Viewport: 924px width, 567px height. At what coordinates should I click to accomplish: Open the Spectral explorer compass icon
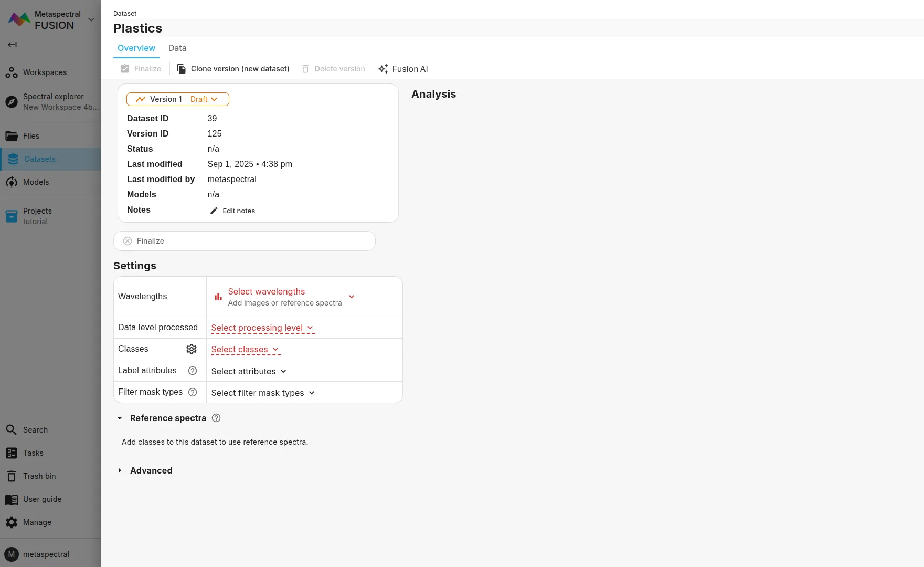tap(12, 102)
